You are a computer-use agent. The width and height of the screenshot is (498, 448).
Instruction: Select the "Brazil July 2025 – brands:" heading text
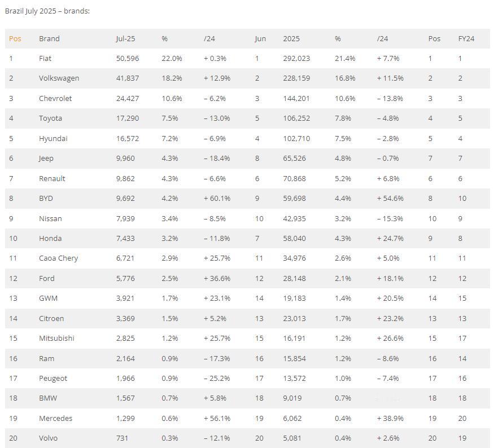(47, 11)
